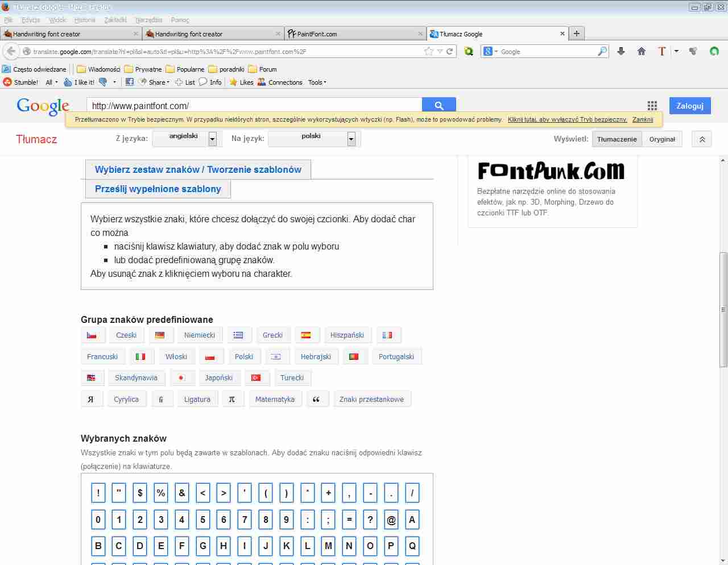Screen dimensions: 728x565
Task: Open the Google apps grid
Action: coord(652,106)
